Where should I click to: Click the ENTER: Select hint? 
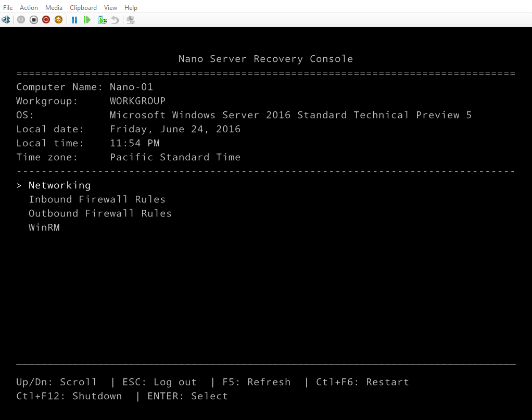(187, 396)
